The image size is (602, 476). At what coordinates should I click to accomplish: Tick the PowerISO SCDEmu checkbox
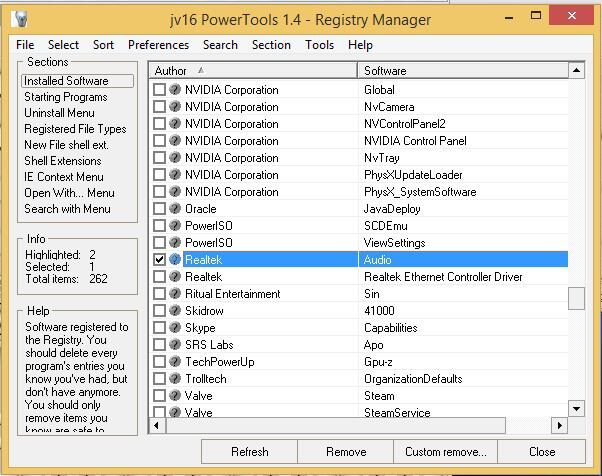pyautogui.click(x=159, y=225)
